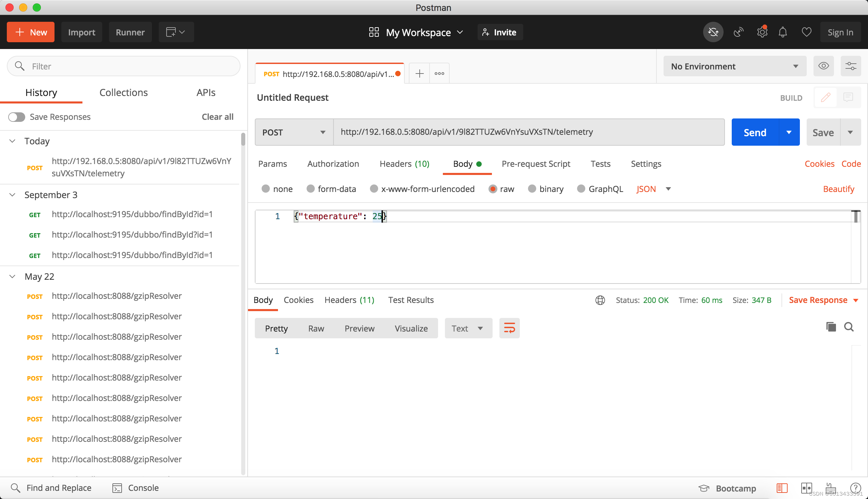Open the Authorization tab
This screenshot has width=868, height=499.
point(333,164)
